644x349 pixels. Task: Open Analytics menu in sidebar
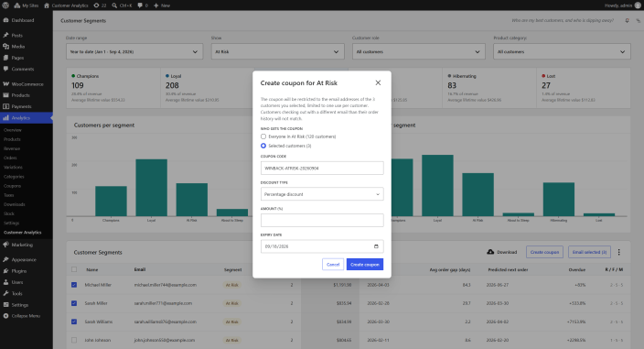click(x=27, y=118)
